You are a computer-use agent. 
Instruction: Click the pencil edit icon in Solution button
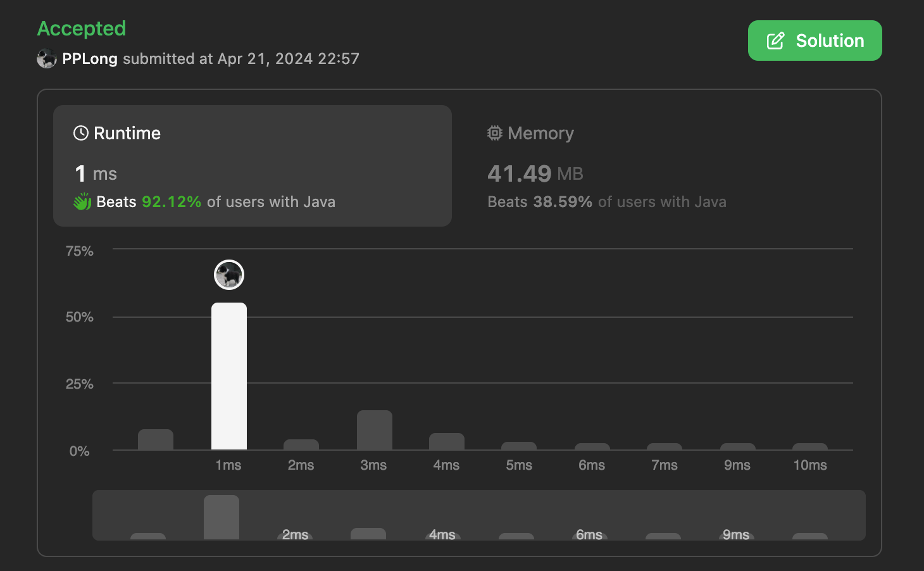(775, 41)
